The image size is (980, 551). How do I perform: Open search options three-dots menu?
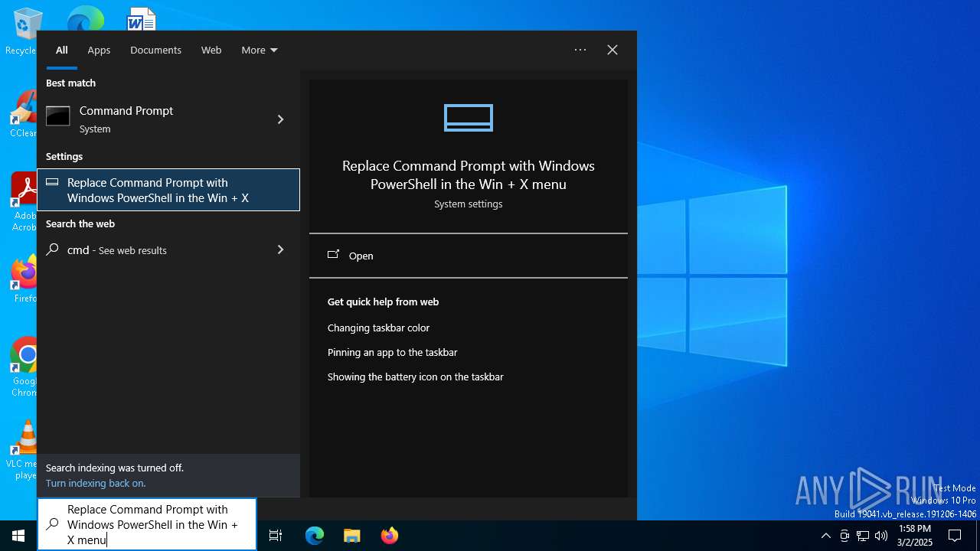[x=580, y=50]
